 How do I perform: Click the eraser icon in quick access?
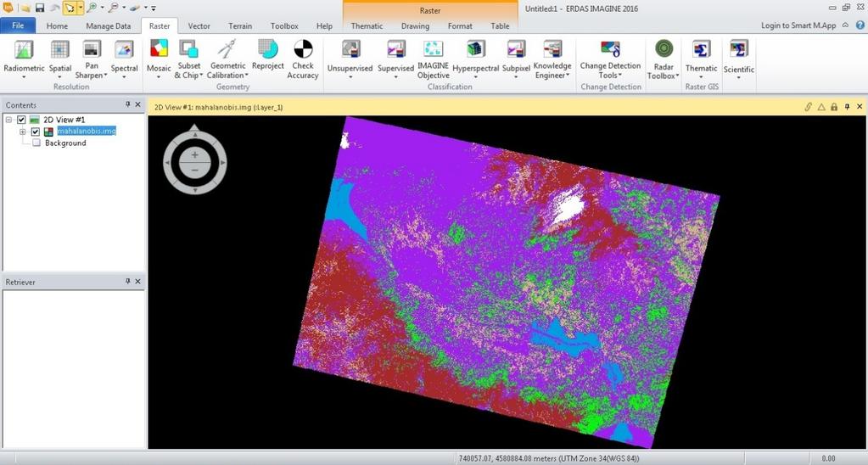pyautogui.click(x=135, y=8)
